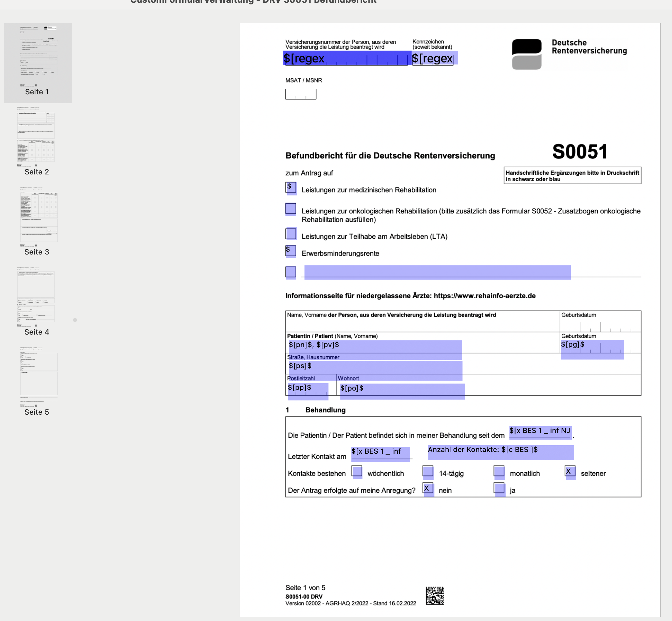Tick Leistungen zur Teilhabe am Arbeitsleben checkbox
The width and height of the screenshot is (672, 621).
pyautogui.click(x=291, y=234)
